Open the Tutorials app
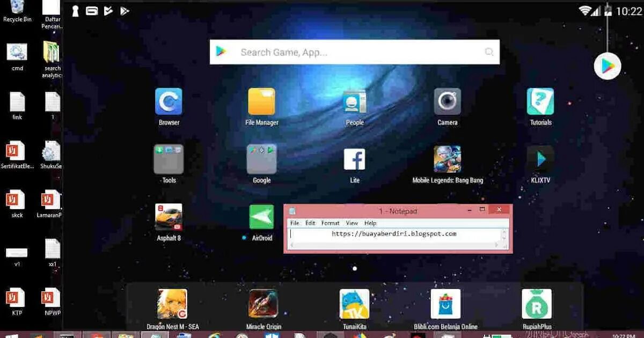Viewport: 644px width, 338px height. pyautogui.click(x=540, y=101)
